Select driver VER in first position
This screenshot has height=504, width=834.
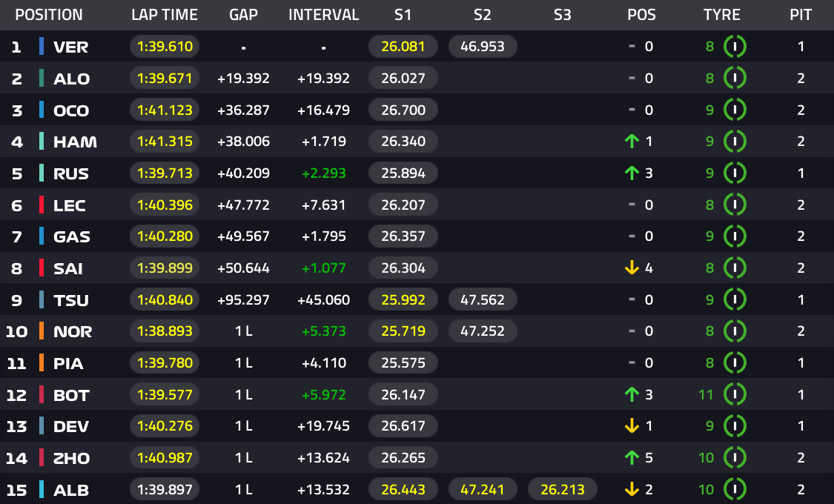click(x=70, y=47)
